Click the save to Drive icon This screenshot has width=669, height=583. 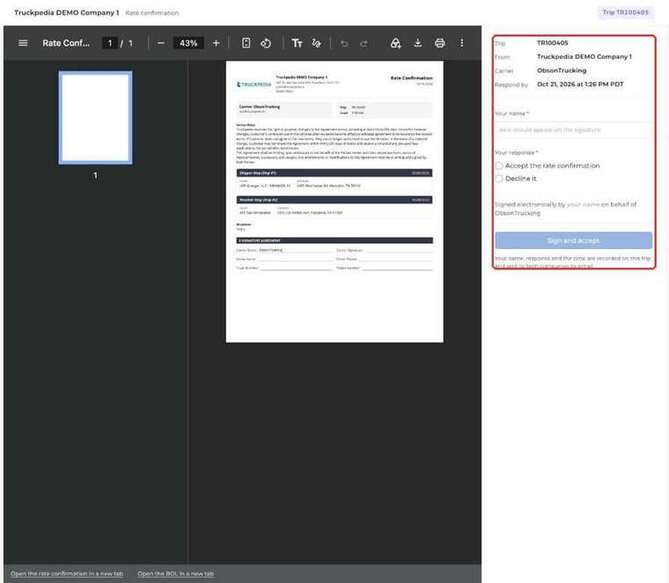[396, 43]
